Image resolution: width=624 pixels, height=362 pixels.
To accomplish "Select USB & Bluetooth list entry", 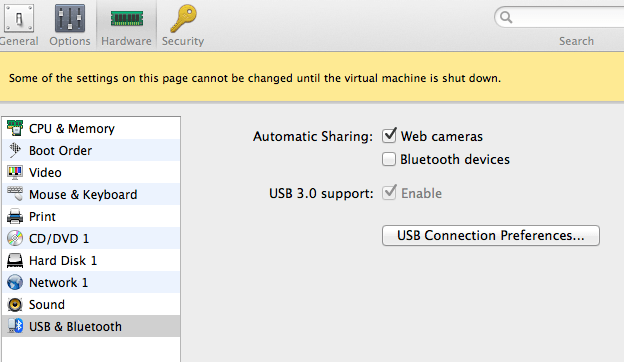I will [91, 326].
